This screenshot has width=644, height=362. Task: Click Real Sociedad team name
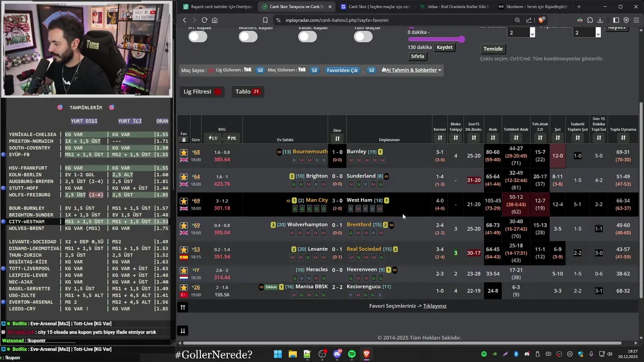coord(364,249)
